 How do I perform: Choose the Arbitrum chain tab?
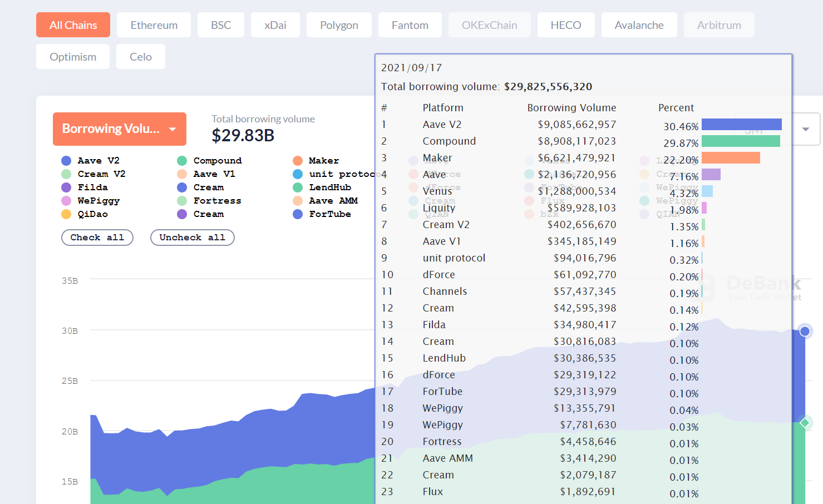pyautogui.click(x=719, y=25)
